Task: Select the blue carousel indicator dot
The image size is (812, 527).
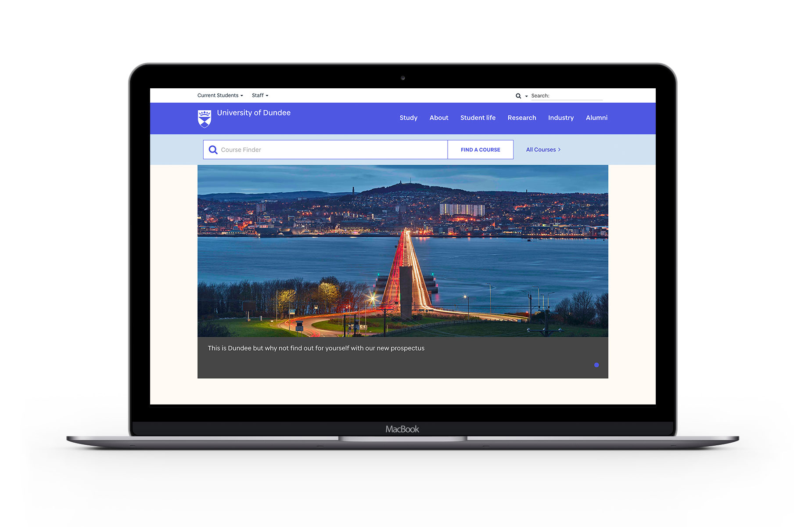Action: 596,365
